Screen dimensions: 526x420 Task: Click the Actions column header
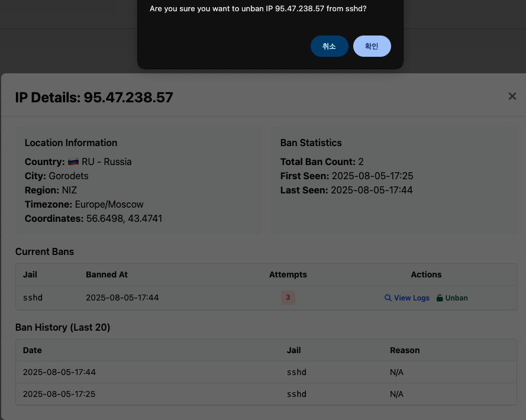pos(426,274)
